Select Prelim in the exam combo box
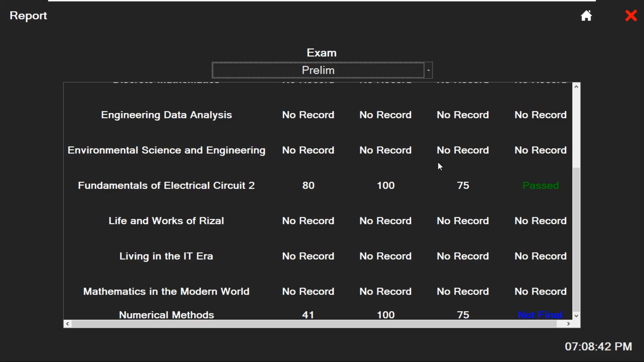 click(x=318, y=70)
